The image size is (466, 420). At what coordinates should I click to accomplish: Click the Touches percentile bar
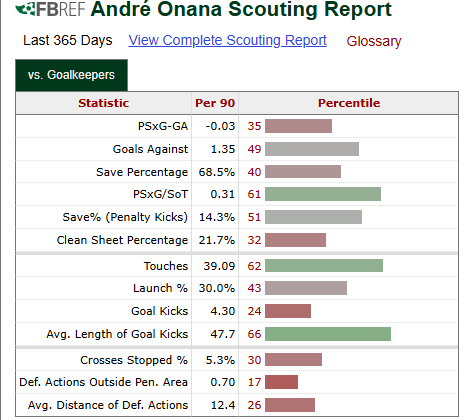click(324, 266)
